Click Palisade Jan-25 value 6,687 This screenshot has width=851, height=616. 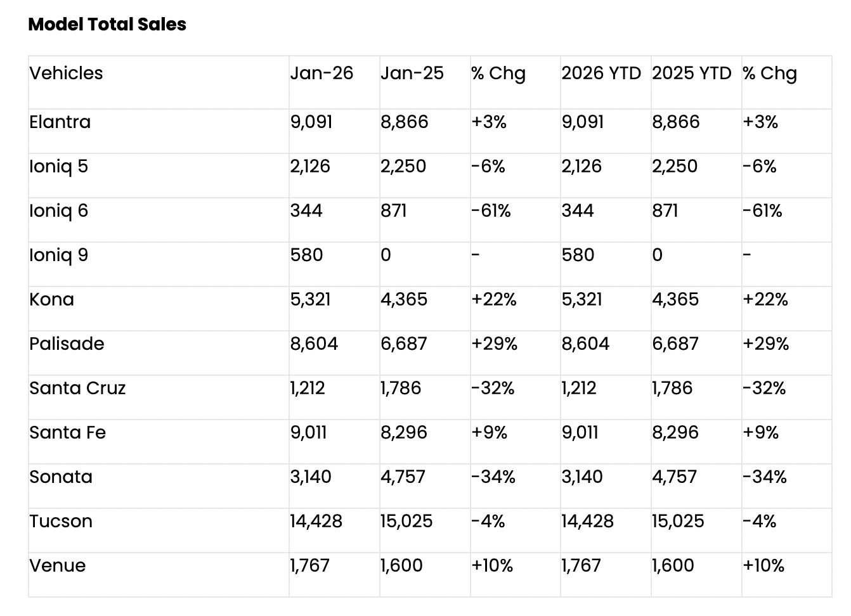coord(403,344)
